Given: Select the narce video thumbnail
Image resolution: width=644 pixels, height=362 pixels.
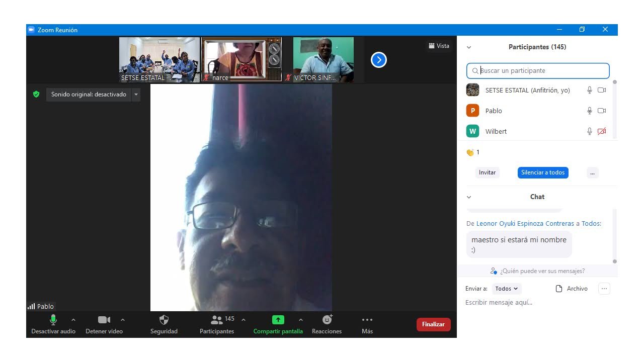Looking at the screenshot, I should click(x=242, y=60).
